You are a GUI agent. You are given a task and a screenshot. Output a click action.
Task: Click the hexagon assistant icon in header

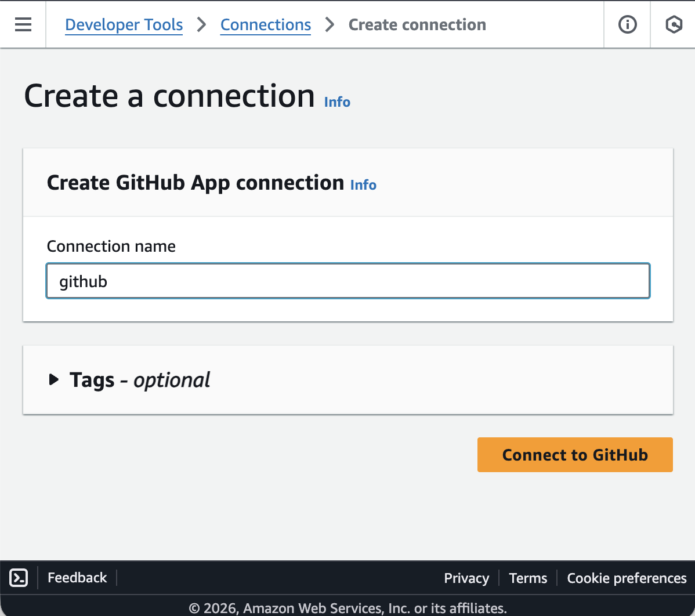coord(674,24)
